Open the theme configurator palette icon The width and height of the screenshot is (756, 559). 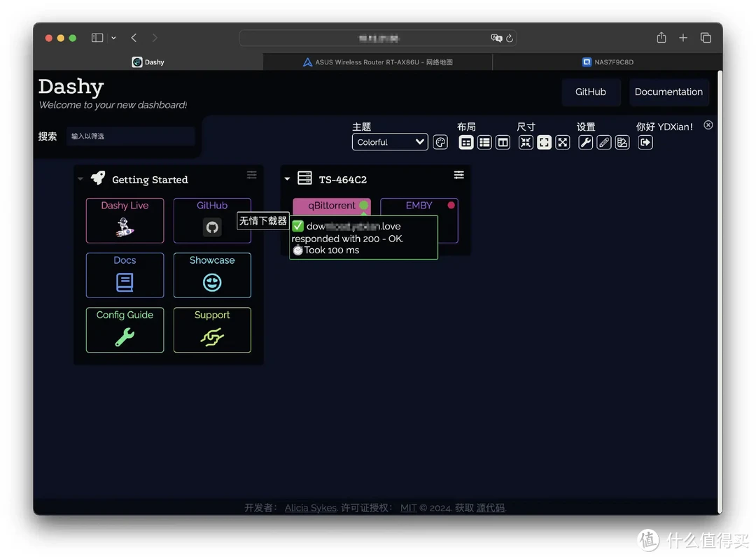pyautogui.click(x=440, y=142)
